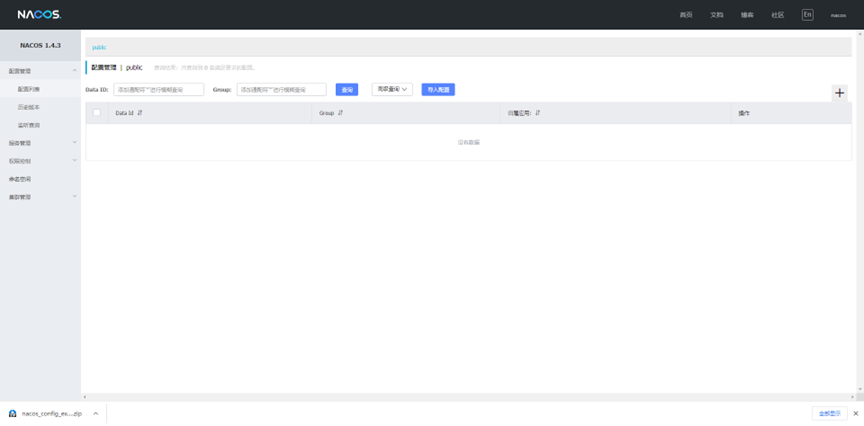Open the download item chevron menu

tap(95, 413)
